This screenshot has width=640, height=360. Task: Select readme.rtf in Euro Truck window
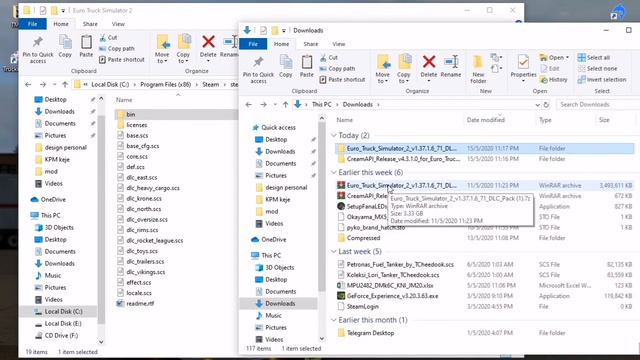click(140, 304)
